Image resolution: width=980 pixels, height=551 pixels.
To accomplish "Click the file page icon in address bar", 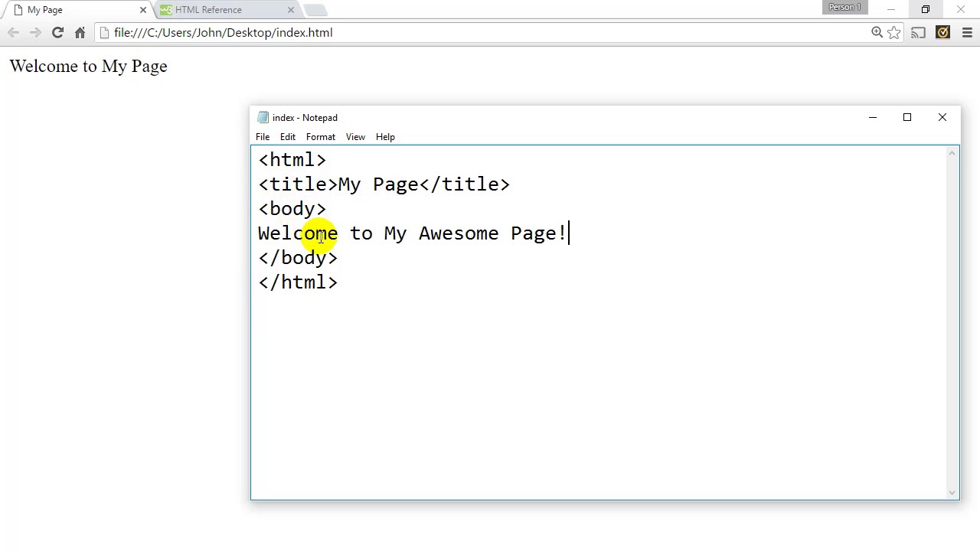I will click(104, 33).
